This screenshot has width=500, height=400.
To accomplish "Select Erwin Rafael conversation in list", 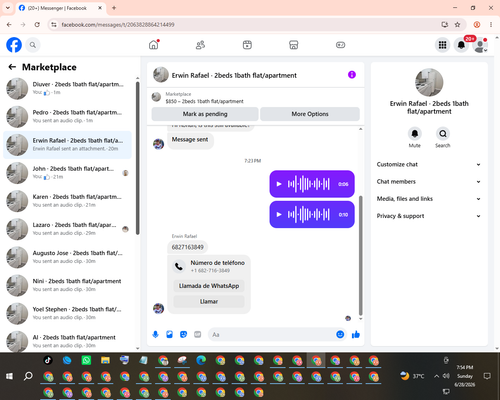I will (67, 145).
